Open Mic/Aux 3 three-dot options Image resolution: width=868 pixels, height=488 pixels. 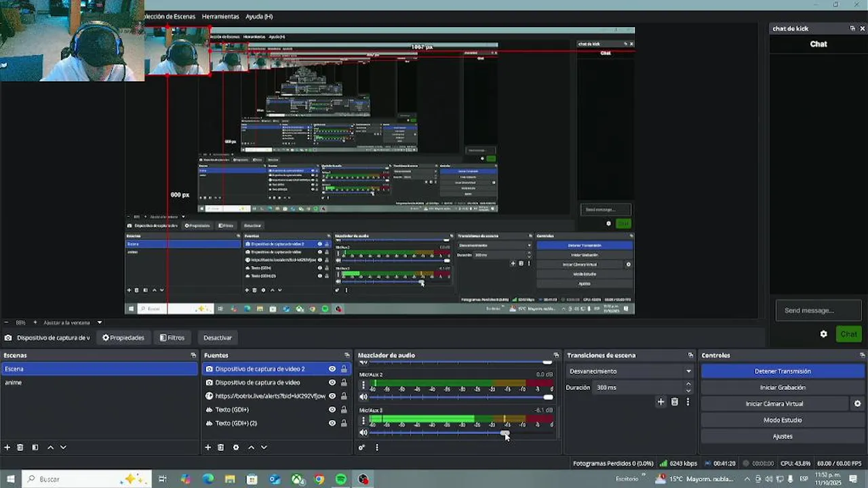363,421
